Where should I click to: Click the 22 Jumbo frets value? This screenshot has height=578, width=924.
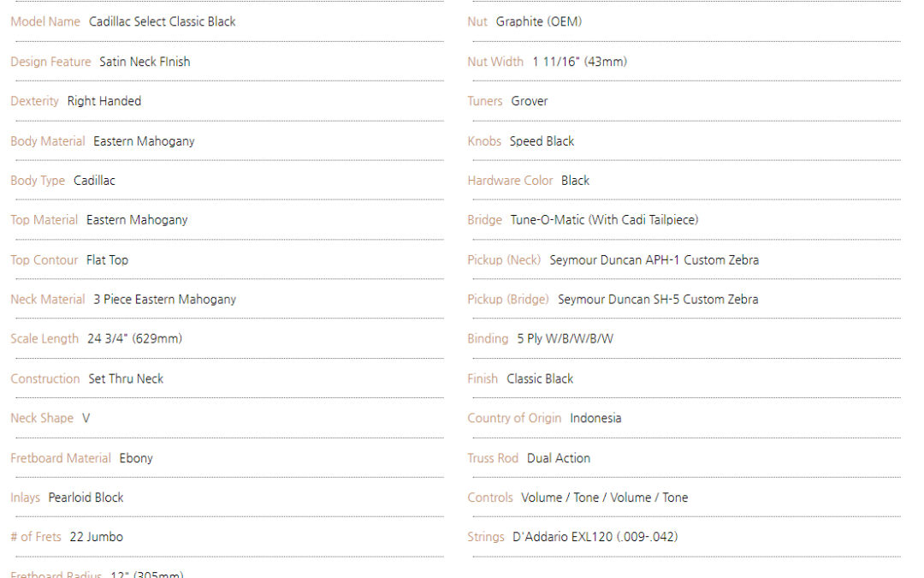pos(96,537)
